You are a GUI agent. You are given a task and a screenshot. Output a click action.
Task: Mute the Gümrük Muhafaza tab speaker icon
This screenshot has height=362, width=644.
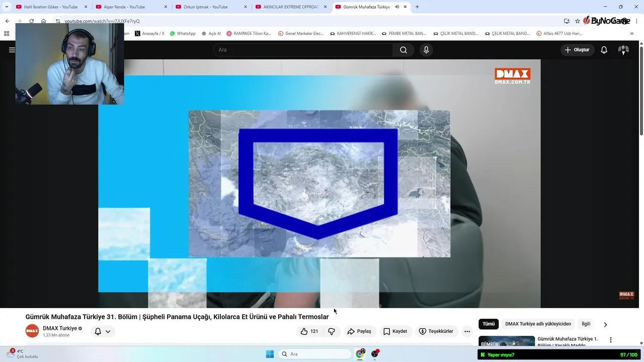[x=397, y=7]
